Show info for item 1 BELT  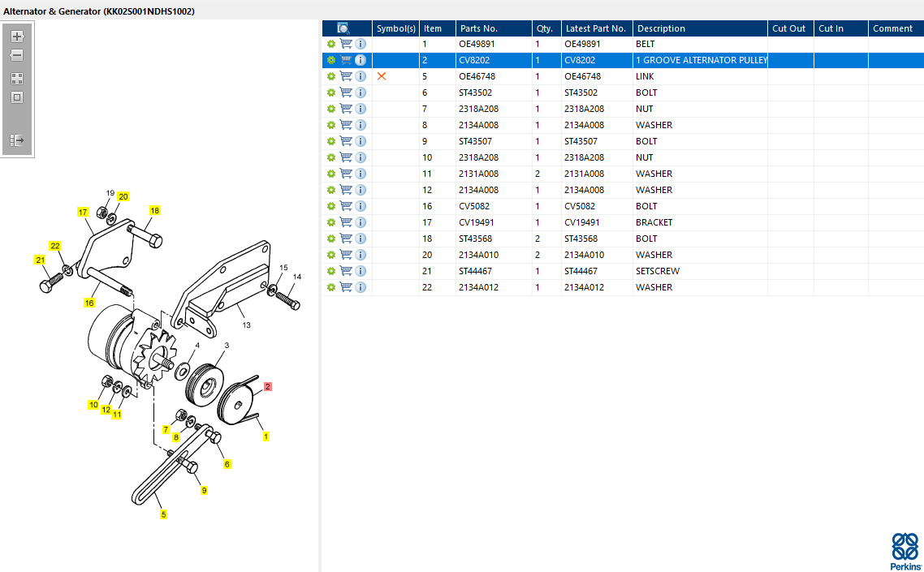pyautogui.click(x=361, y=44)
